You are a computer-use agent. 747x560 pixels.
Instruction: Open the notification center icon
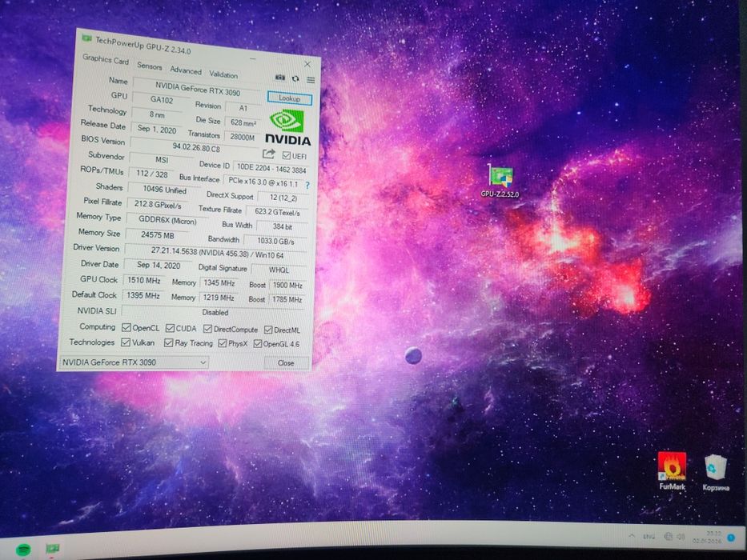tap(731, 538)
